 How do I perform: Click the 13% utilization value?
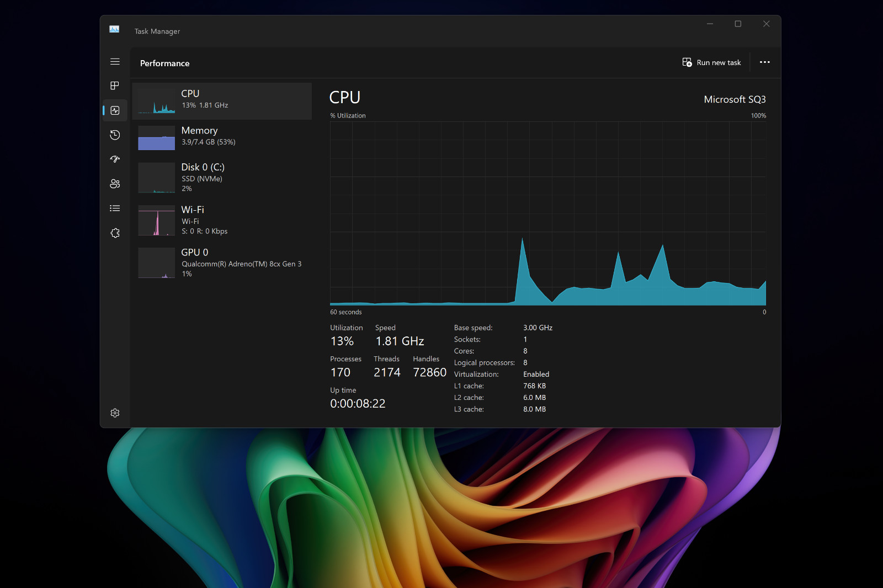click(342, 341)
